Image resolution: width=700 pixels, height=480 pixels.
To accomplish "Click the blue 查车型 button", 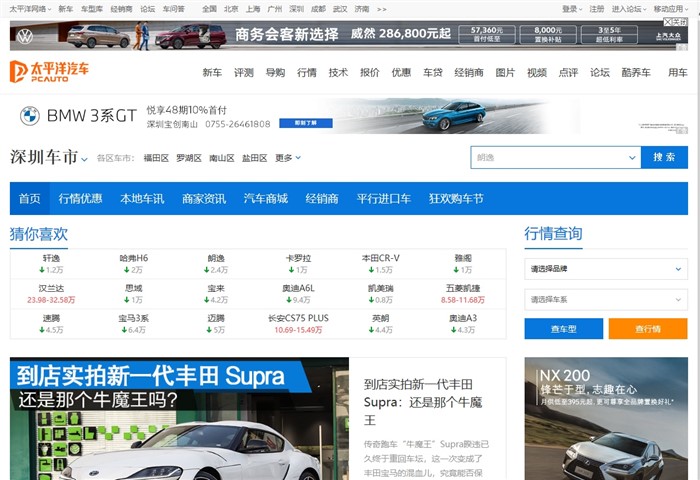I will coord(564,329).
